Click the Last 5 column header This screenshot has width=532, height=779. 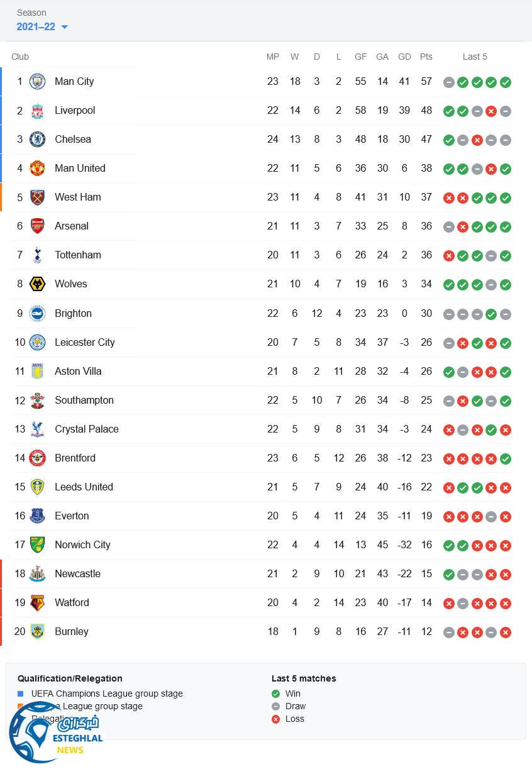pyautogui.click(x=475, y=57)
